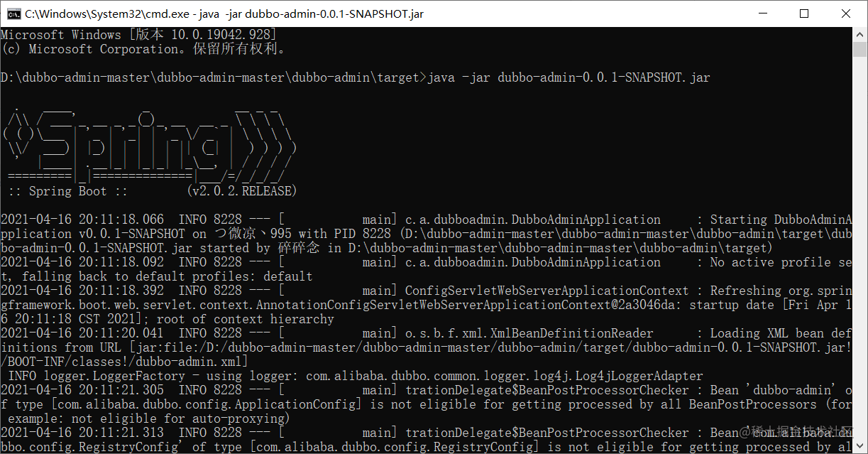Image resolution: width=868 pixels, height=454 pixels.
Task: Close the cmd.exe window
Action: (x=845, y=13)
